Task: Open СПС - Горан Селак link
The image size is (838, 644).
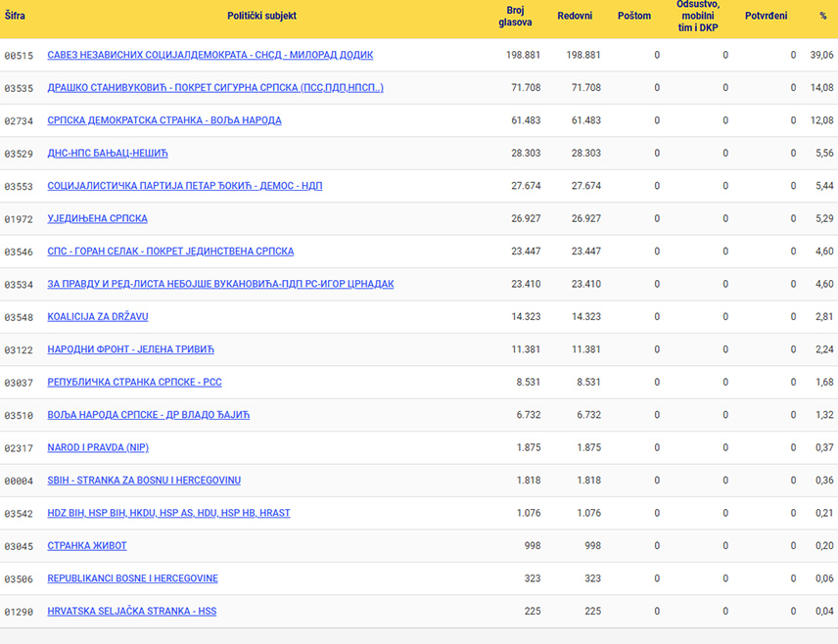Action: pos(170,252)
